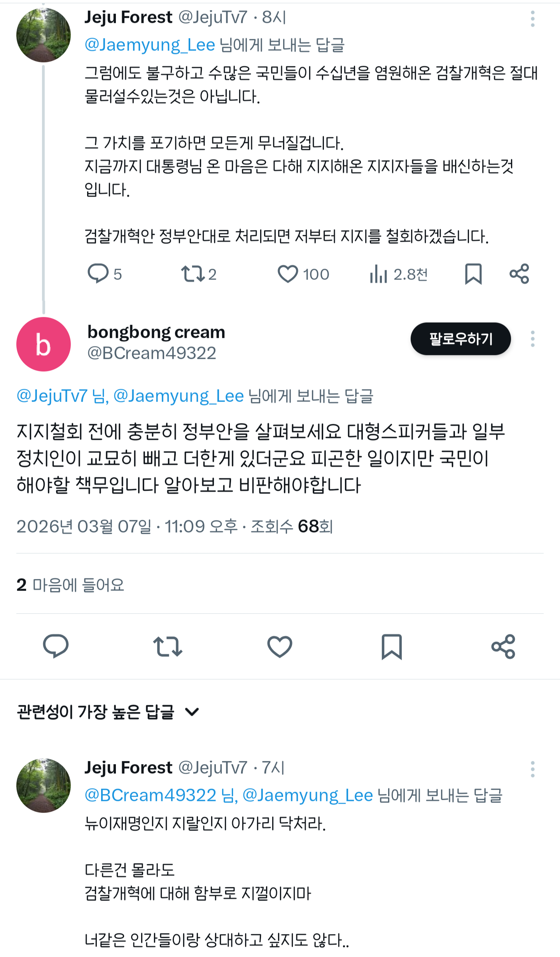This screenshot has width=560, height=957.
Task: Like bongbong cream's main tweet
Action: 280,646
